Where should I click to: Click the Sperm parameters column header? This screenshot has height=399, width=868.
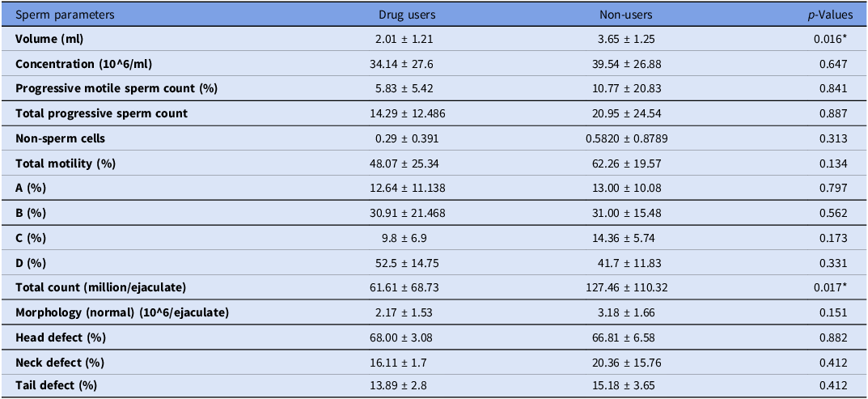pos(65,15)
